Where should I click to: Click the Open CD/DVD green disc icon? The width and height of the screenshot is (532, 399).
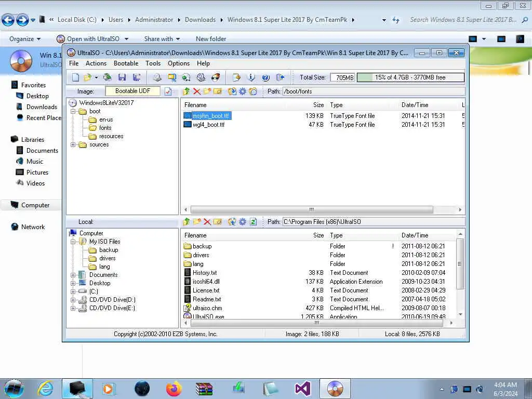point(107,77)
